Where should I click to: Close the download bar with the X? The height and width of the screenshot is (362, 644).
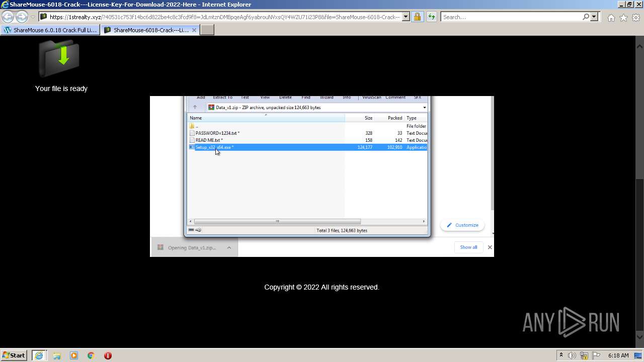click(490, 247)
